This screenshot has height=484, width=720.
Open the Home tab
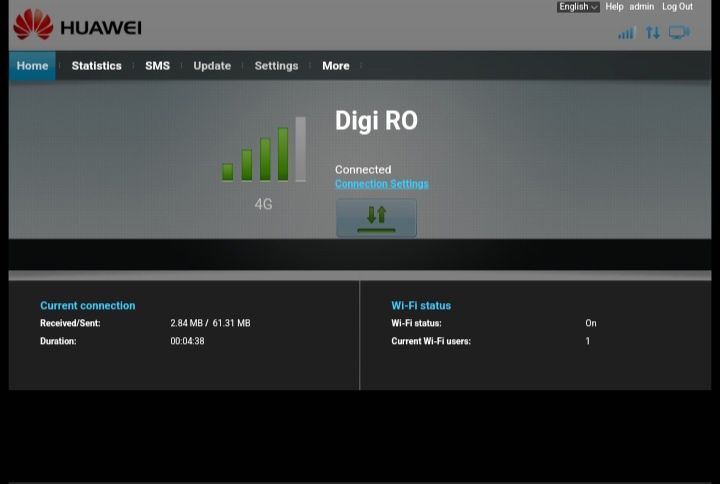click(x=32, y=66)
